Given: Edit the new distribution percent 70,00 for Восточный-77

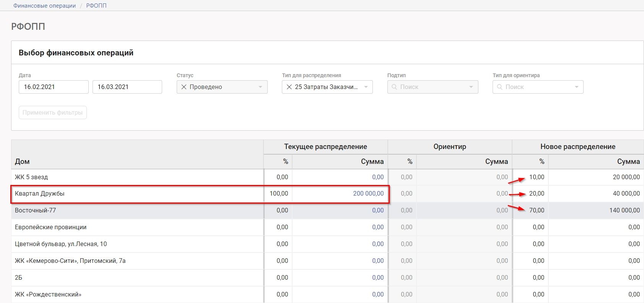Looking at the screenshot, I should point(536,211).
